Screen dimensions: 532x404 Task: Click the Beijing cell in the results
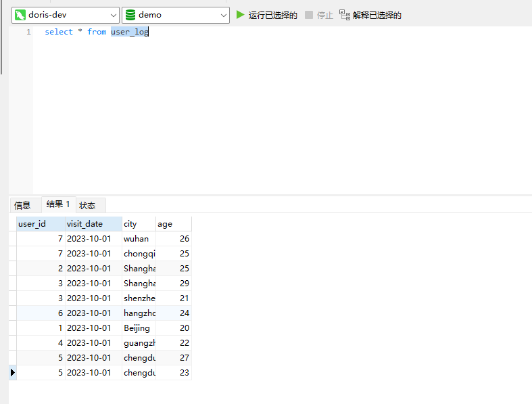[139, 328]
